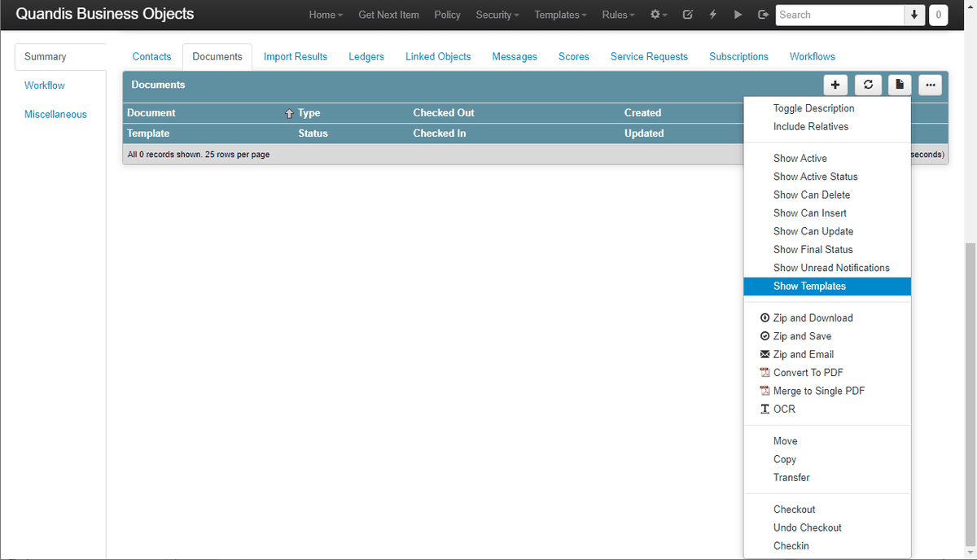Screen dimensions: 977x560
Task: Click the play triangle icon in navbar
Action: point(738,15)
